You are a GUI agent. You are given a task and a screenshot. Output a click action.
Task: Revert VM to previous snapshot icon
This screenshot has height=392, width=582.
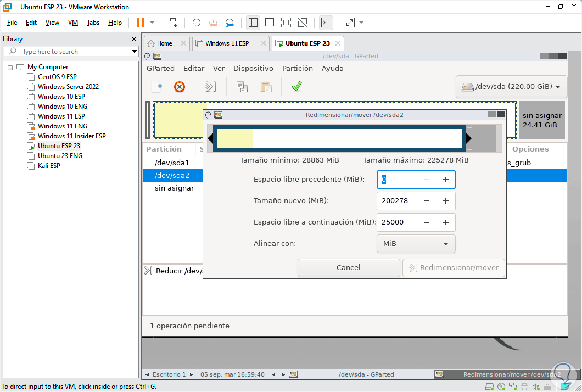point(213,23)
